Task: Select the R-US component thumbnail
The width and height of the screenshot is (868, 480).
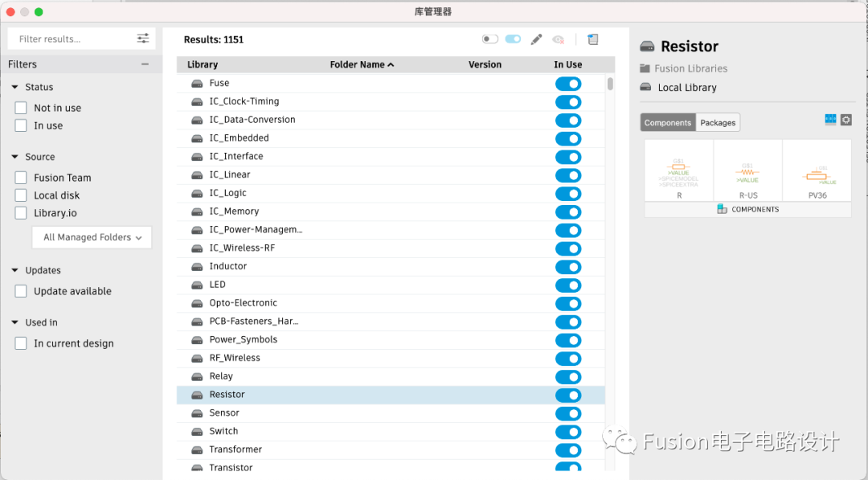Action: tap(748, 170)
